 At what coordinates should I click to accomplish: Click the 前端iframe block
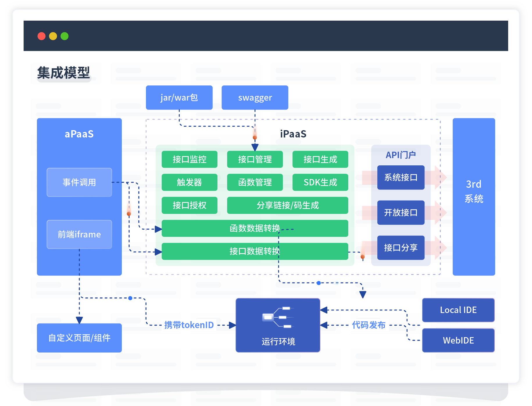pos(79,234)
